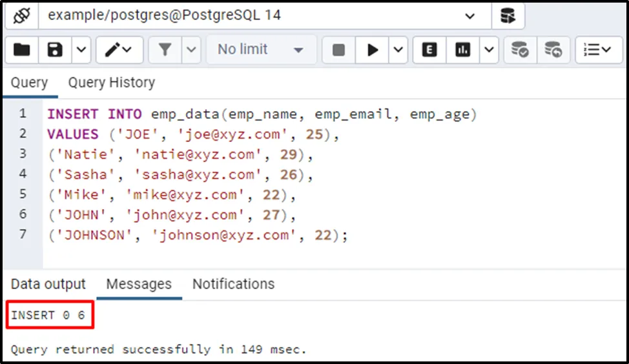Expand the execute options arrow next to play
Image resolution: width=629 pixels, height=364 pixels.
[398, 50]
